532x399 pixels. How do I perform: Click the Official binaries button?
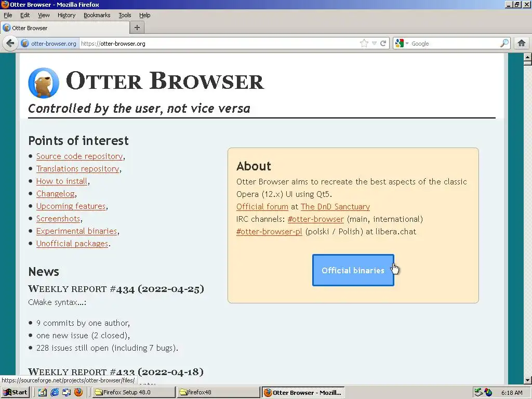point(353,270)
